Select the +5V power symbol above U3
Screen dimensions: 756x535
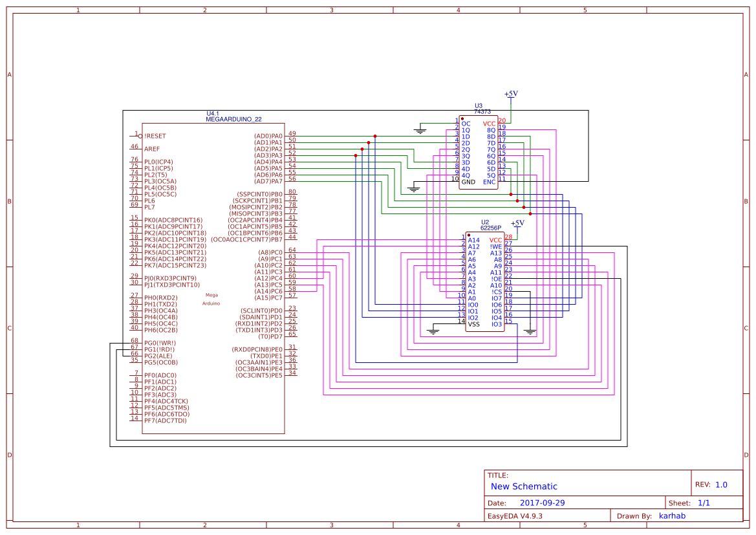(x=510, y=94)
